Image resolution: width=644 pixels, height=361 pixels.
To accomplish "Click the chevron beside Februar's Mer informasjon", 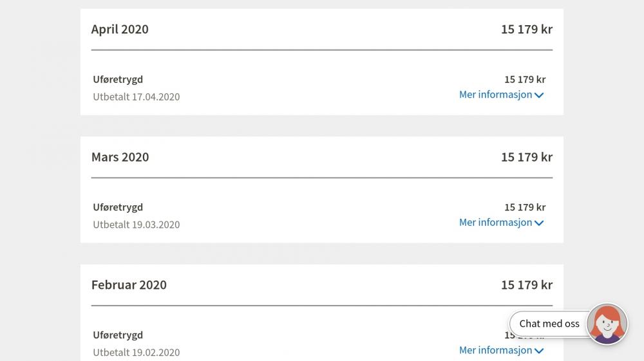I will click(539, 351).
